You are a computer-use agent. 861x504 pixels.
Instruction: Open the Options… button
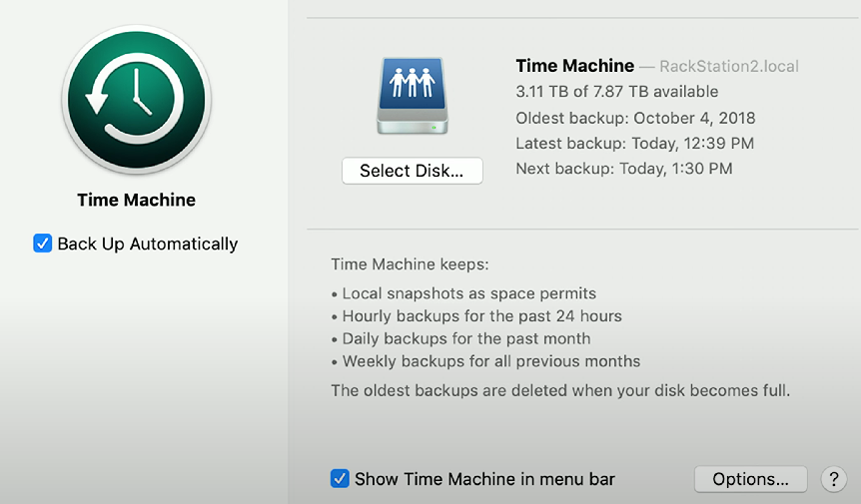(751, 479)
